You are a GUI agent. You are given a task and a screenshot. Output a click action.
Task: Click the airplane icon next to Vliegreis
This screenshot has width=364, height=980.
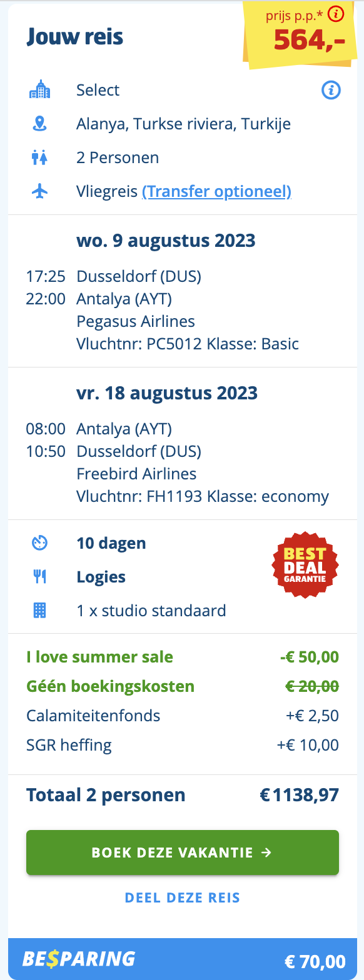[39, 191]
